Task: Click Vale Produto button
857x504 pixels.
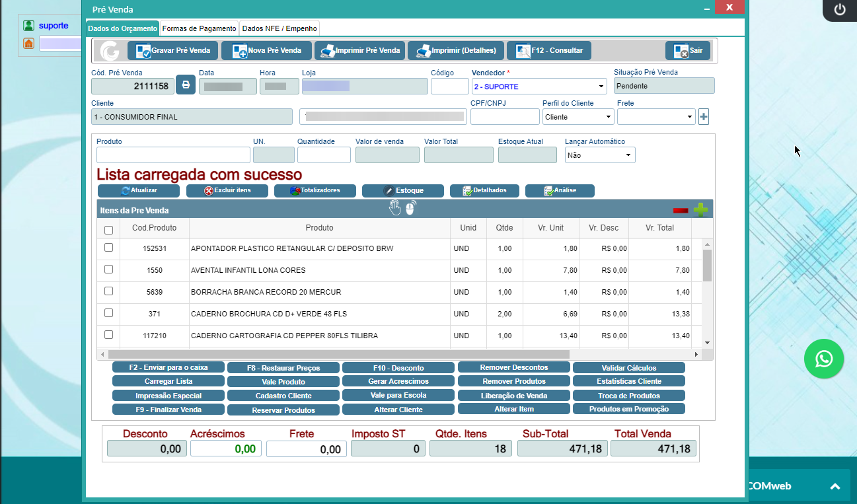Action: [283, 382]
